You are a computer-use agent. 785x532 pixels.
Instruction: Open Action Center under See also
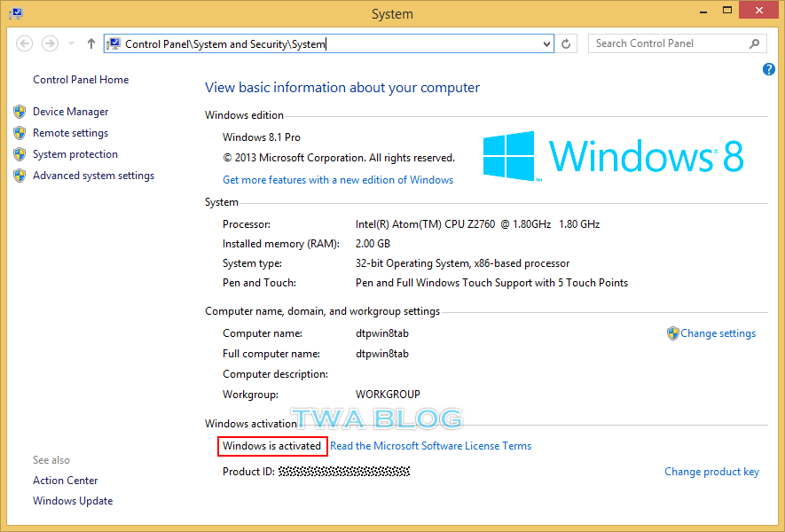tap(65, 480)
